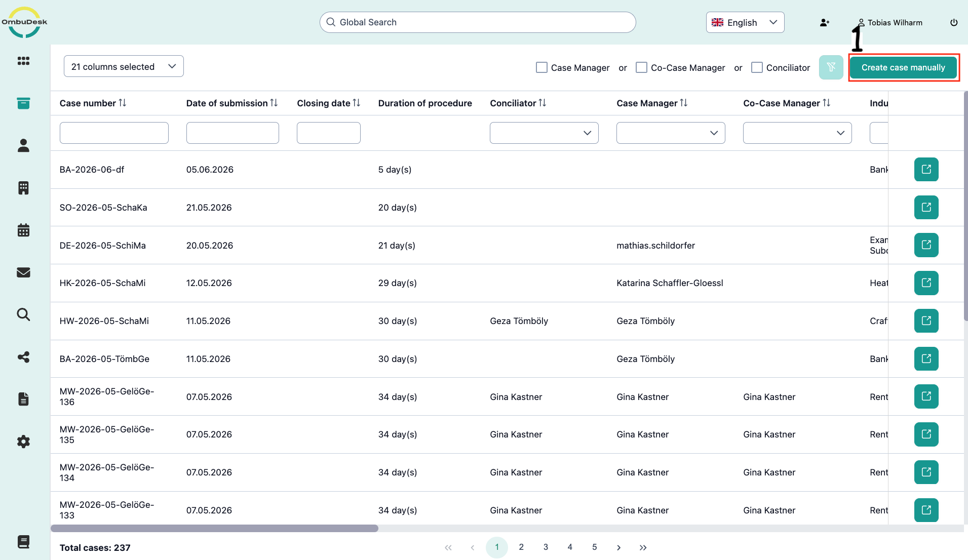968x560 pixels.
Task: Expand the 21 columns selected dropdown
Action: [124, 66]
